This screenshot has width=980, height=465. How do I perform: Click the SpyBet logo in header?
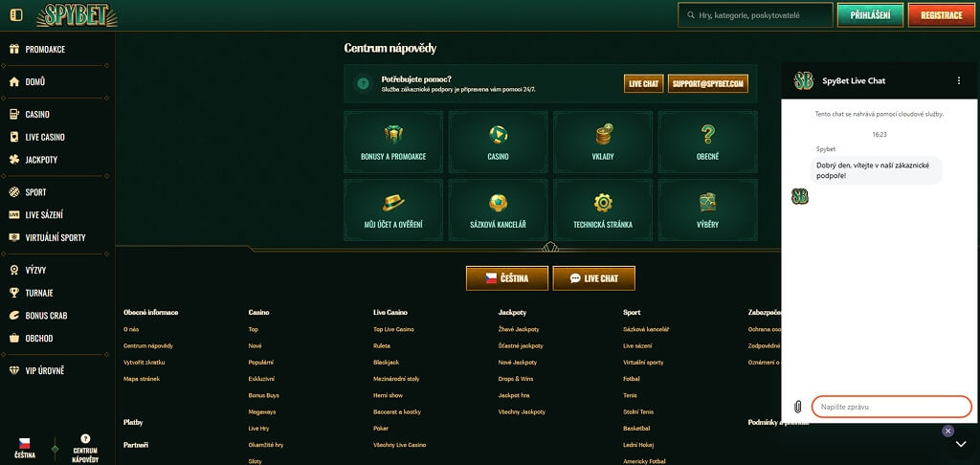77,15
